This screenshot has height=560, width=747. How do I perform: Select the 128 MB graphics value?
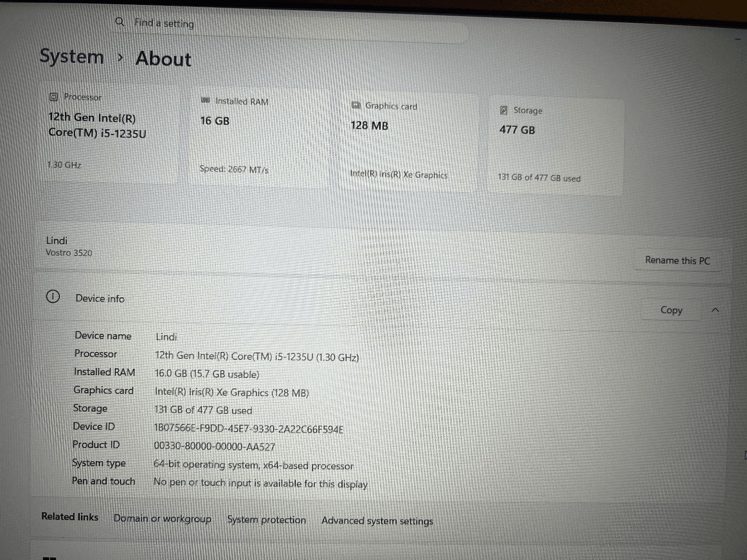[x=369, y=126]
